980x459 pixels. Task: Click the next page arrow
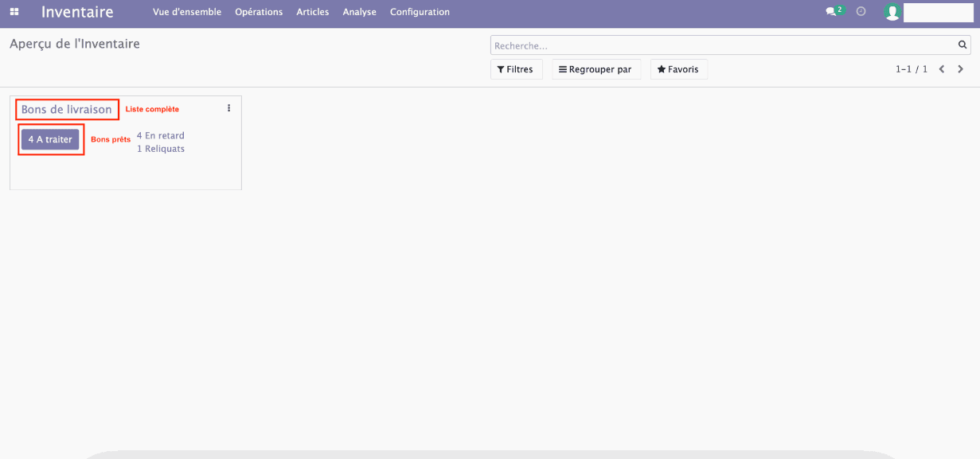click(x=960, y=69)
